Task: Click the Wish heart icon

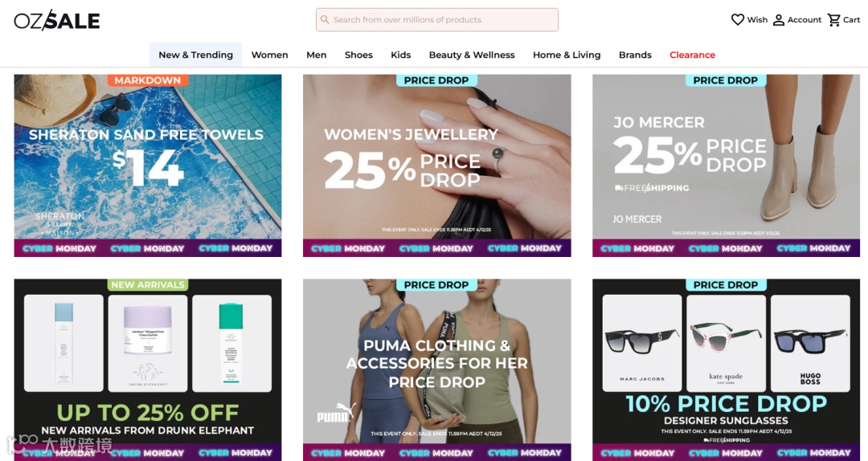Action: click(x=737, y=20)
